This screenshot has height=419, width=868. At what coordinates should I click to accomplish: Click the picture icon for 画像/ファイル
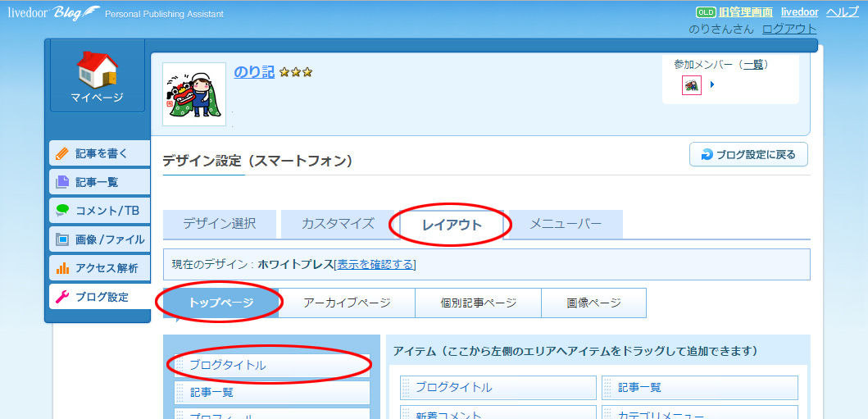(62, 239)
